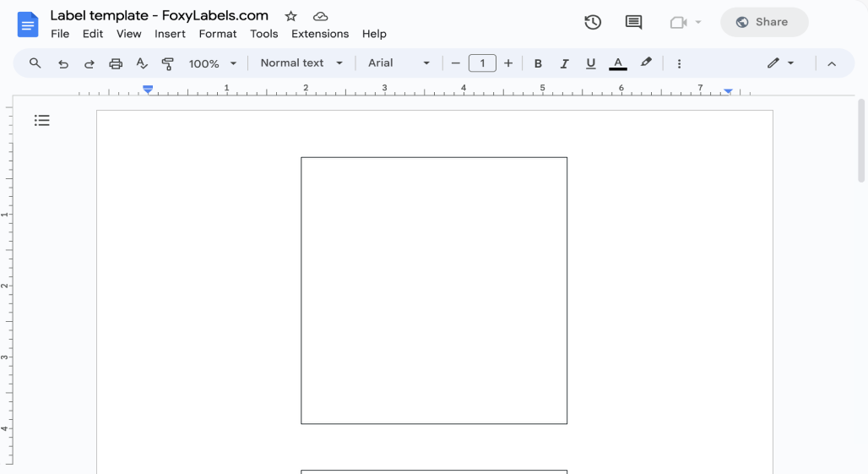
Task: Open the View menu
Action: click(x=128, y=34)
